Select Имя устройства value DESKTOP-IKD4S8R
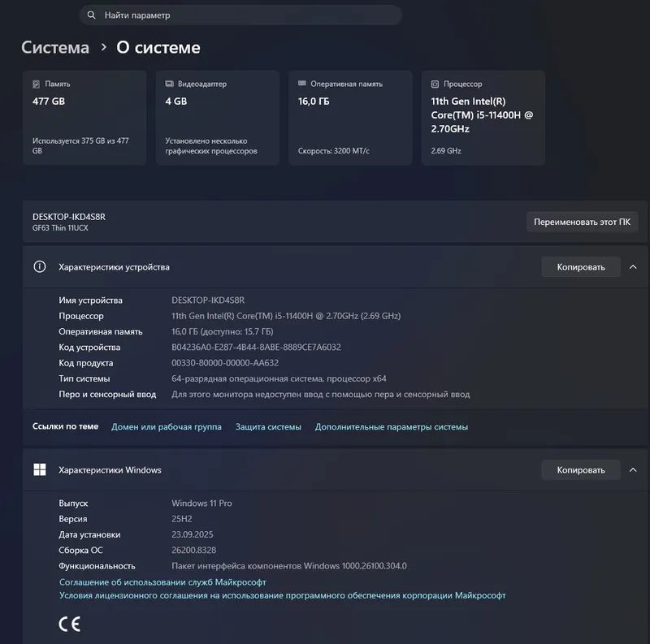Screen dimensions: 650x644 click(x=208, y=300)
